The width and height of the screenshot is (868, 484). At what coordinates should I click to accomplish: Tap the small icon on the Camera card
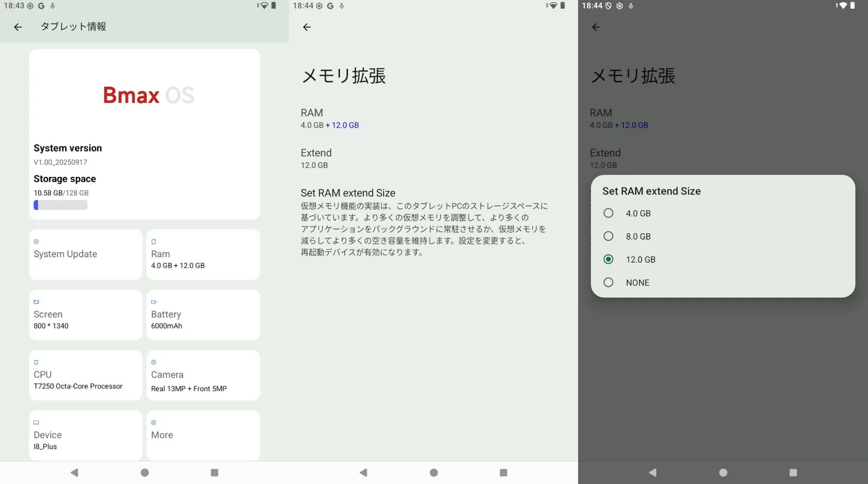pyautogui.click(x=154, y=362)
